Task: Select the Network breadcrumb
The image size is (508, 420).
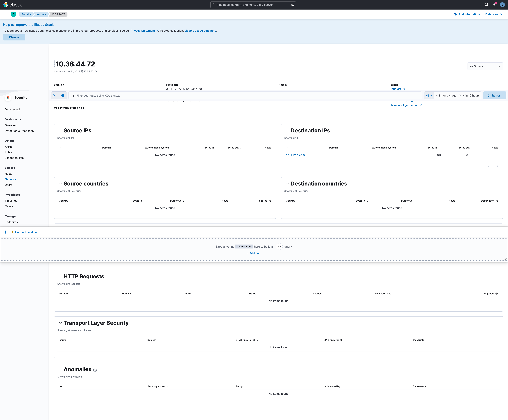Action: [x=41, y=14]
